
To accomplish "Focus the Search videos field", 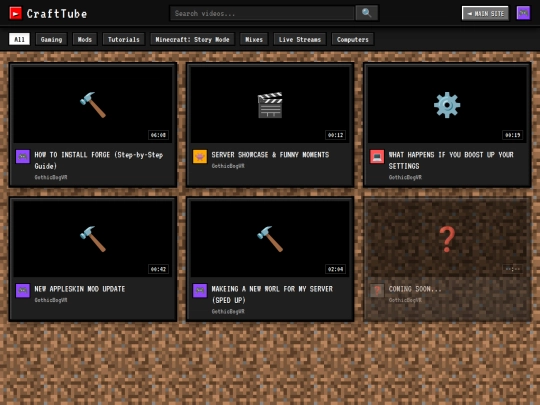I will coord(262,13).
